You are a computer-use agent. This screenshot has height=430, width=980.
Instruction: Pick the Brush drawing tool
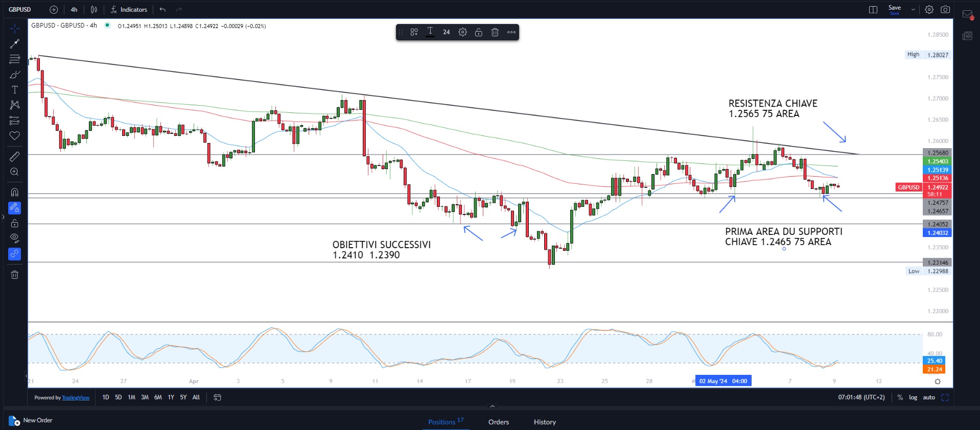(14, 75)
